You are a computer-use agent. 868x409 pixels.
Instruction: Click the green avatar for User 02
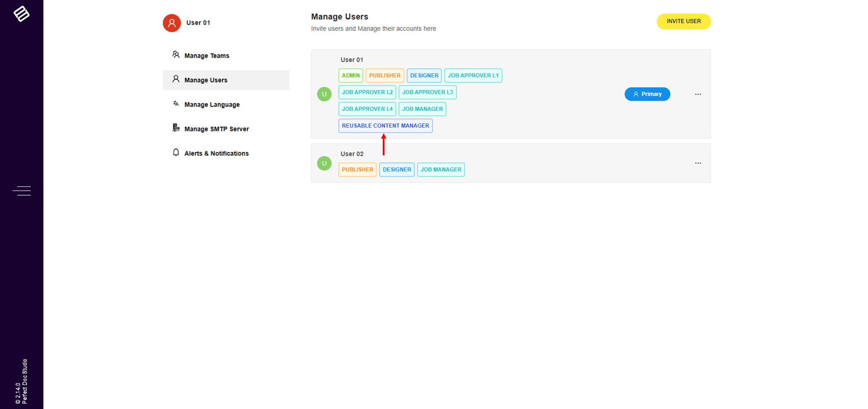pyautogui.click(x=324, y=164)
